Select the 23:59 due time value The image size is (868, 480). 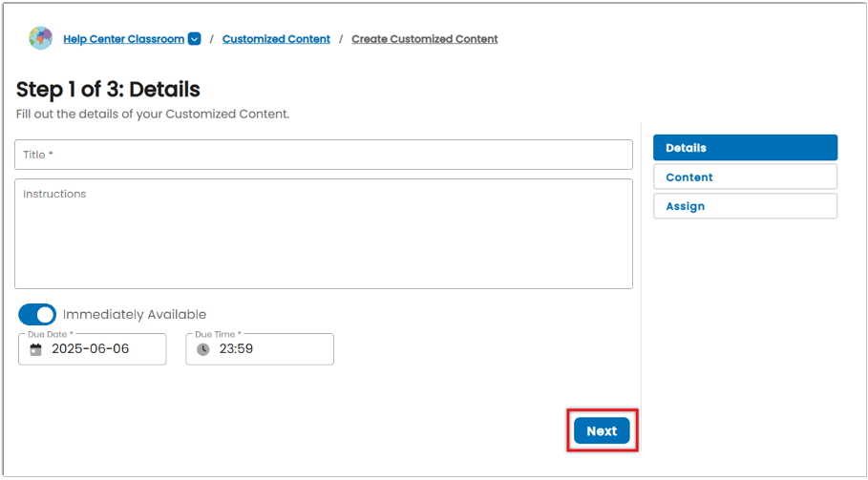236,349
